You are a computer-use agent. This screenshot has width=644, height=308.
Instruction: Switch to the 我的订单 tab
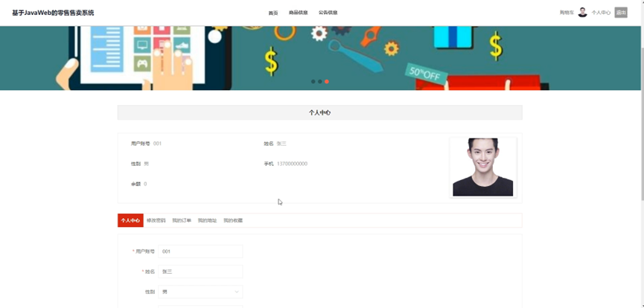tap(182, 220)
